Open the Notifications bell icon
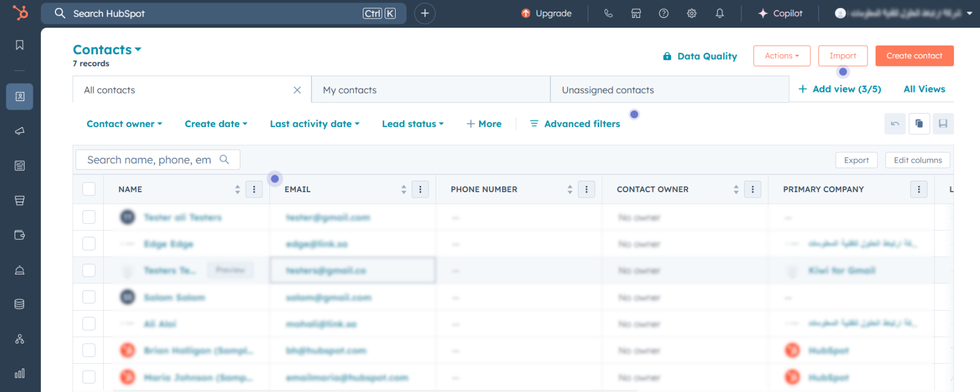This screenshot has height=392, width=980. [719, 13]
